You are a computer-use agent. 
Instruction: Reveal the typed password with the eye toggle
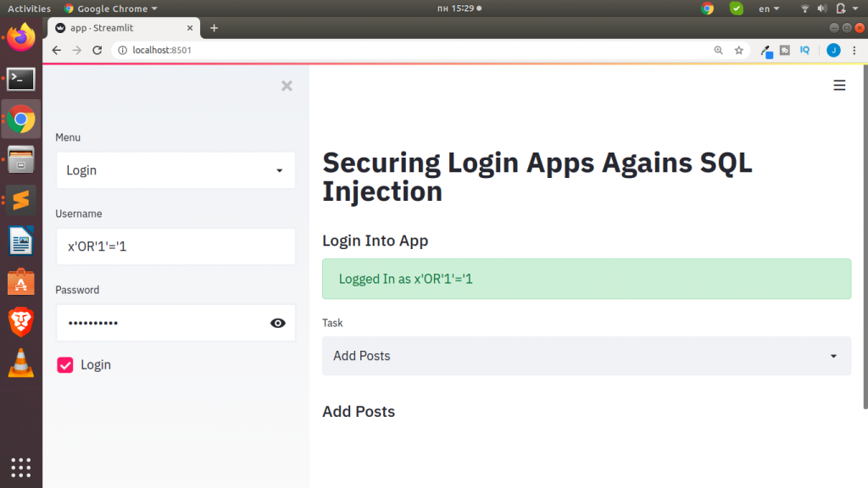coord(278,323)
